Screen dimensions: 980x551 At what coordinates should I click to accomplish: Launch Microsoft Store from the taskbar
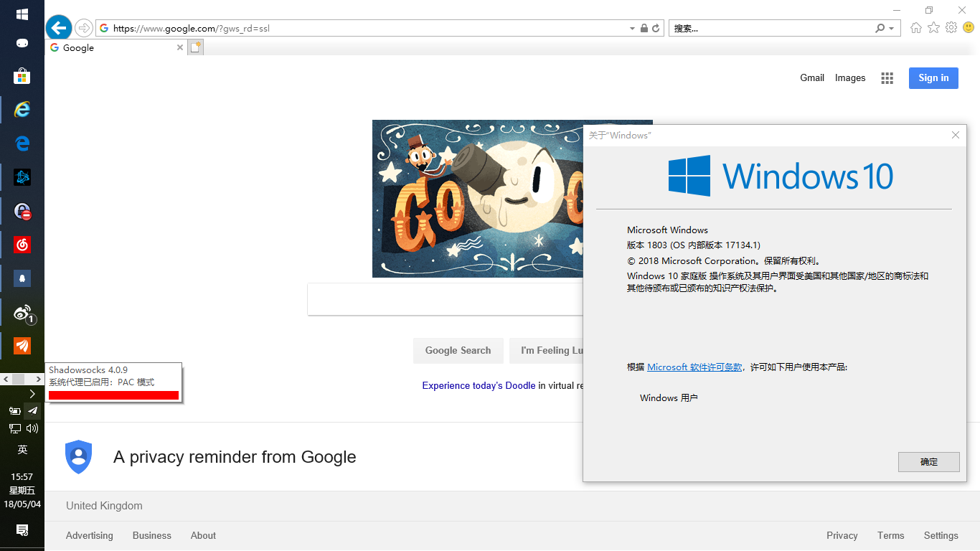(22, 75)
